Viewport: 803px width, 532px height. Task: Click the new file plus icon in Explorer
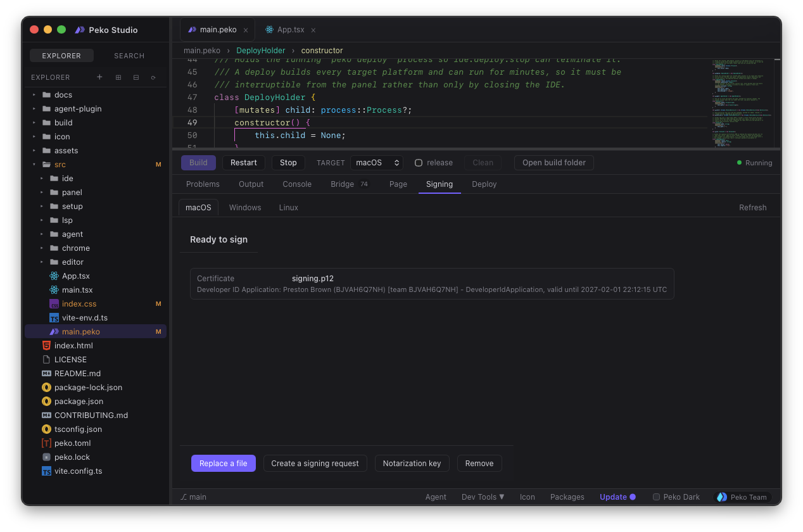[99, 77]
